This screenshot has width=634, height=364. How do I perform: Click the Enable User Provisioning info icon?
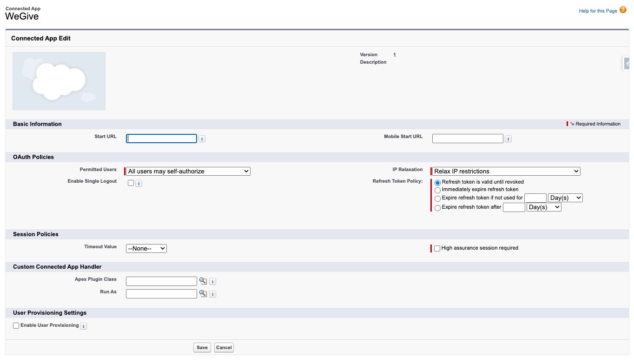[84, 326]
